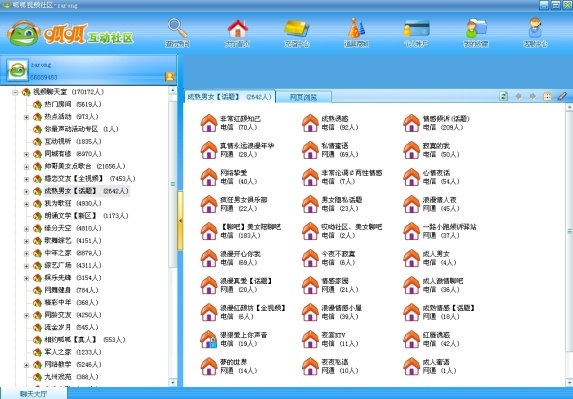The width and height of the screenshot is (573, 399).
Task: Click the yellow sidebar collapse handle
Action: [x=180, y=221]
